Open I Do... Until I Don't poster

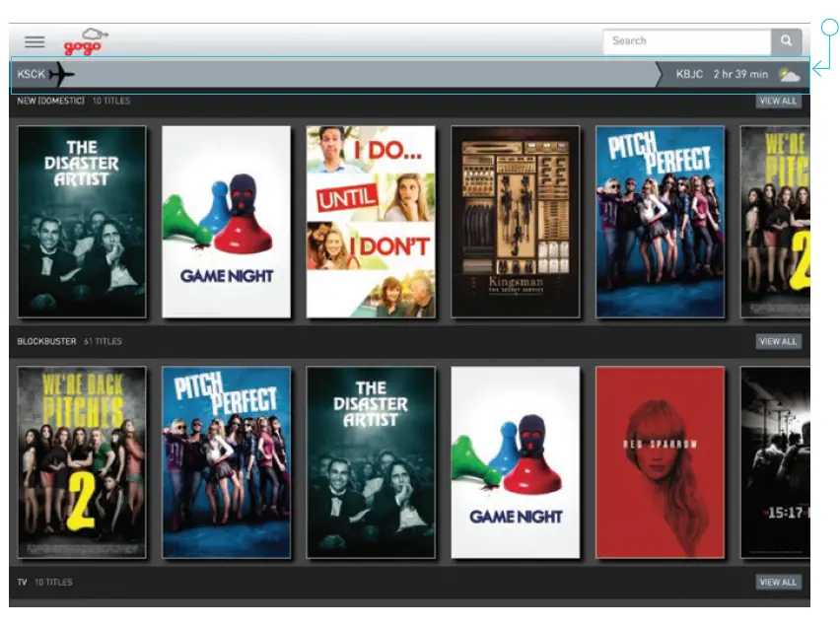click(x=371, y=222)
